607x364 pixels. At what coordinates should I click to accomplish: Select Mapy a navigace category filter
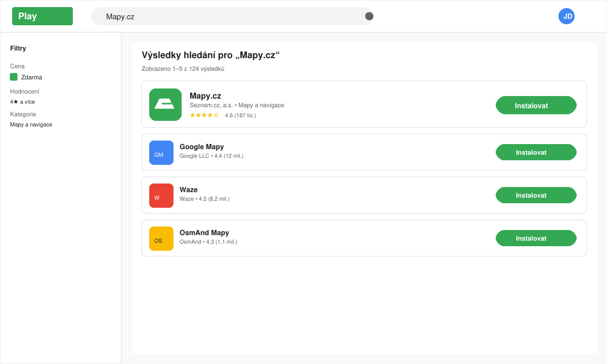tap(31, 124)
